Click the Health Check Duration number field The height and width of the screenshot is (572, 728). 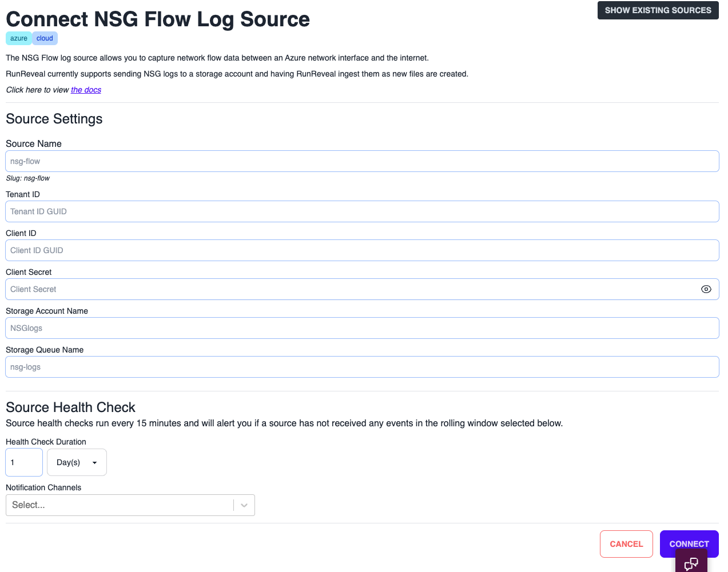[x=24, y=462]
